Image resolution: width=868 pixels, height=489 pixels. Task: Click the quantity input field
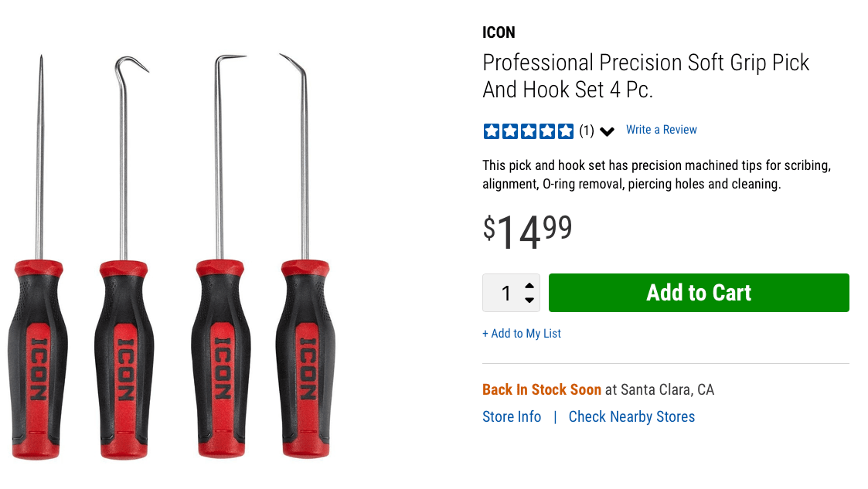(506, 293)
